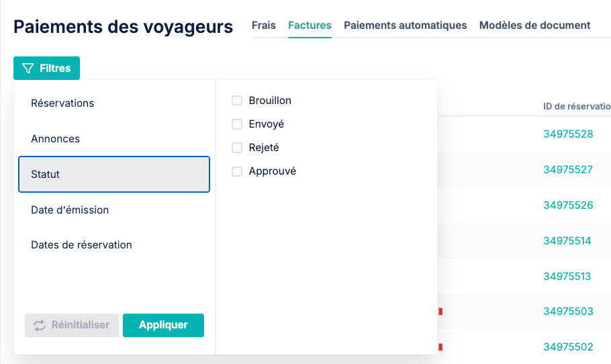Viewport: 611px width, 364px height.
Task: Go to the Factures tab
Action: coord(310,26)
